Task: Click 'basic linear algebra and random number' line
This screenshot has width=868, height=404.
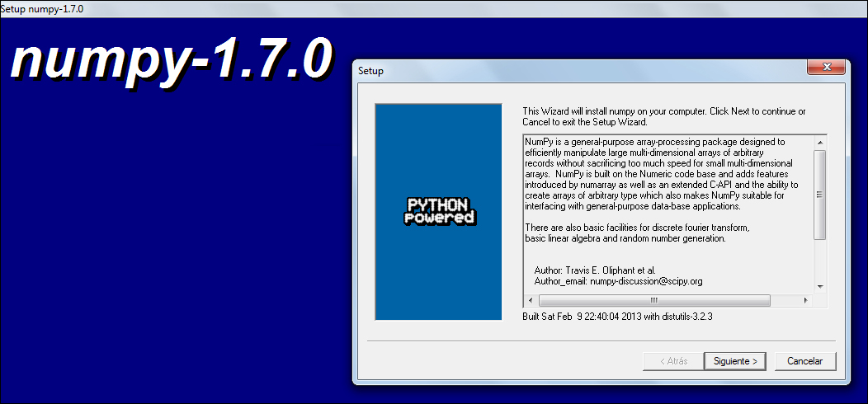Action: tap(625, 238)
